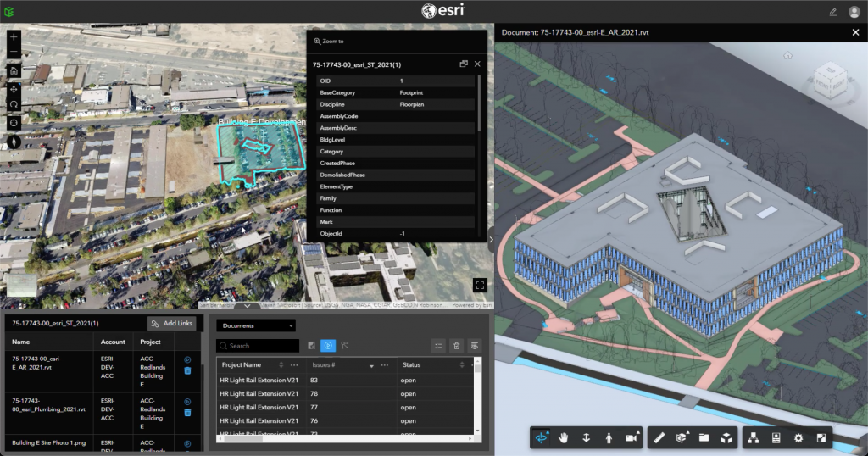Click the ViewCube in 3D viewer
The width and height of the screenshot is (868, 456).
coord(830,82)
